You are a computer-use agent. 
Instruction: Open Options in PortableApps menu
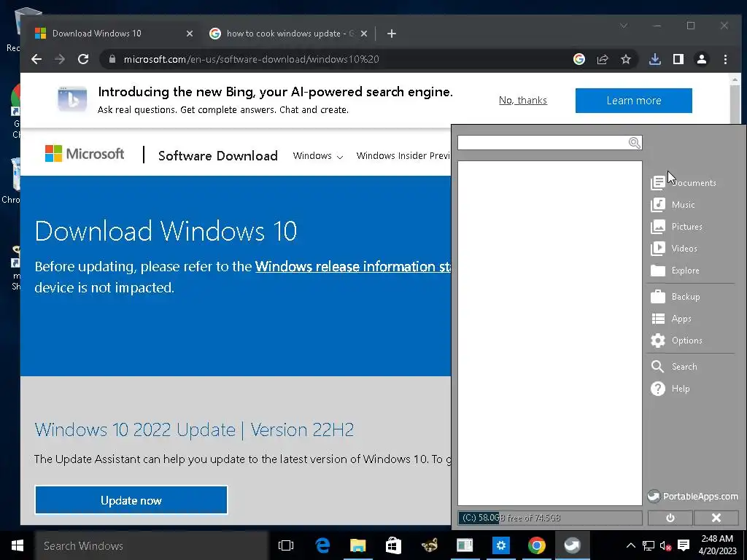676,341
